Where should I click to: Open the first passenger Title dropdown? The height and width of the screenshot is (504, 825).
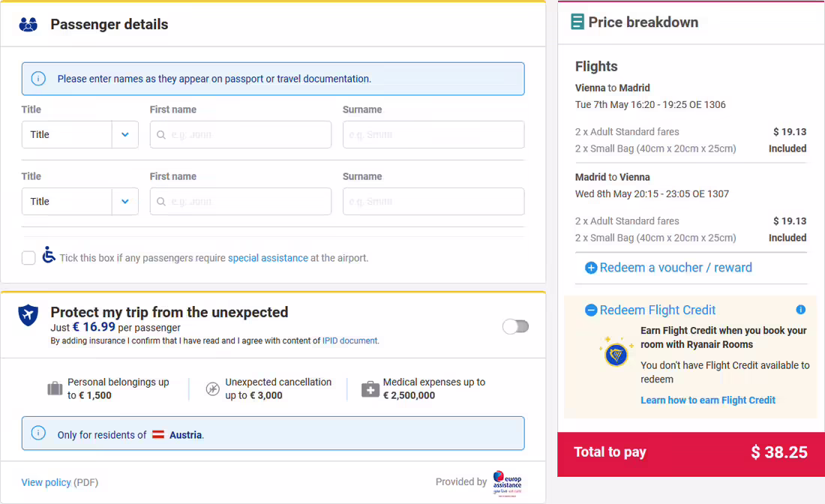[x=80, y=135]
